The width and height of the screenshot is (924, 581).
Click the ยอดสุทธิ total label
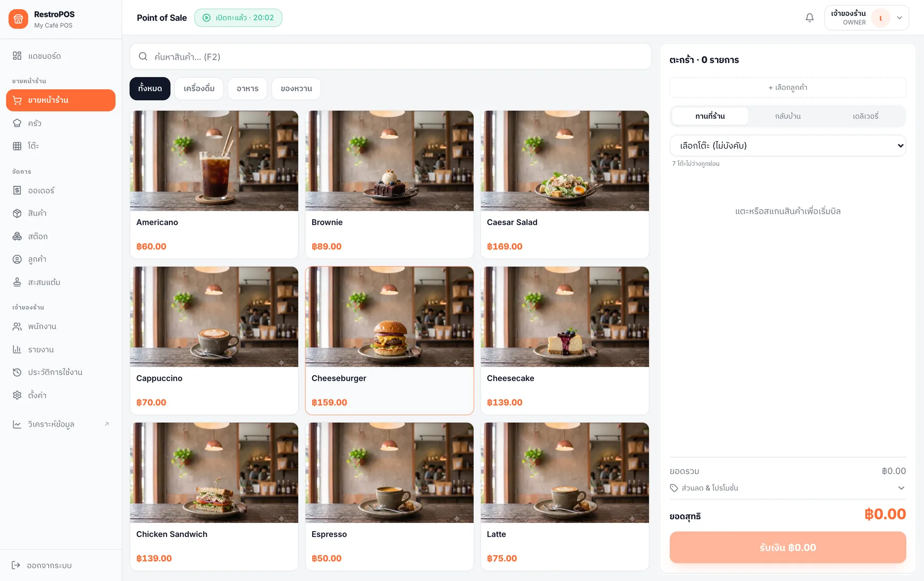(685, 516)
